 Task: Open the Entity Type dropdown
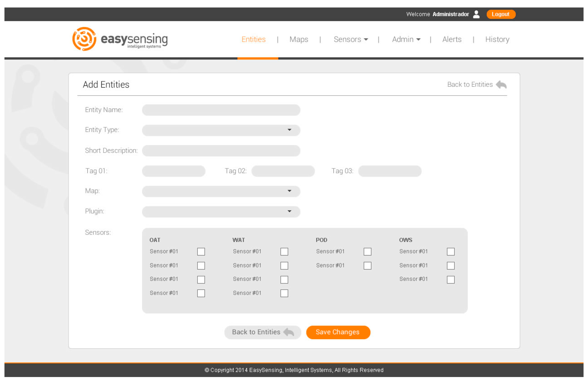pos(221,130)
